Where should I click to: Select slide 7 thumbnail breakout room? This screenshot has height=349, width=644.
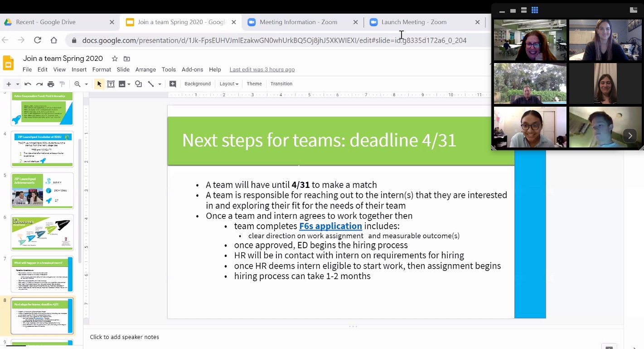click(42, 274)
